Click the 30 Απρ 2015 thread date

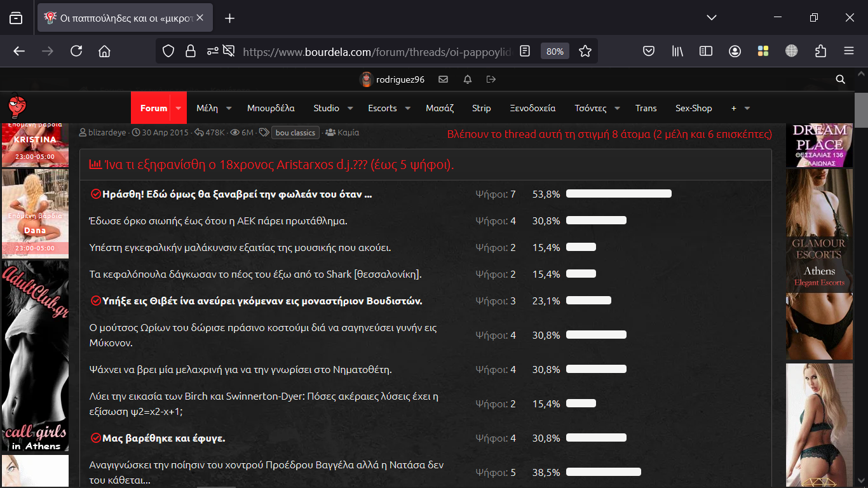coord(165,133)
